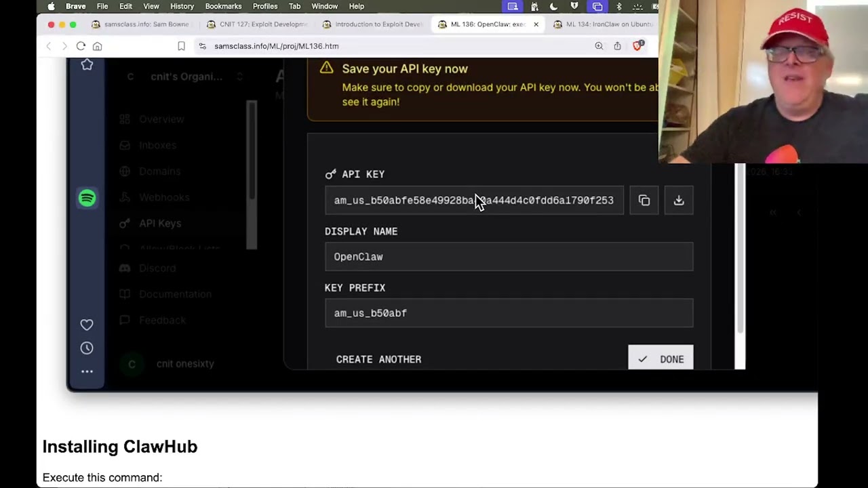Click the Home button in Brave toolbar
The image size is (868, 488).
point(97,46)
